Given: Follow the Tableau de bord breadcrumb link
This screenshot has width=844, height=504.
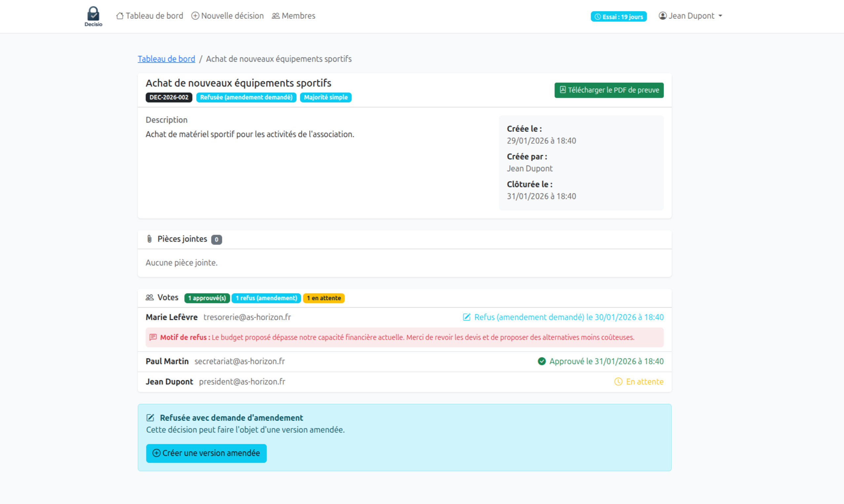Looking at the screenshot, I should 166,59.
